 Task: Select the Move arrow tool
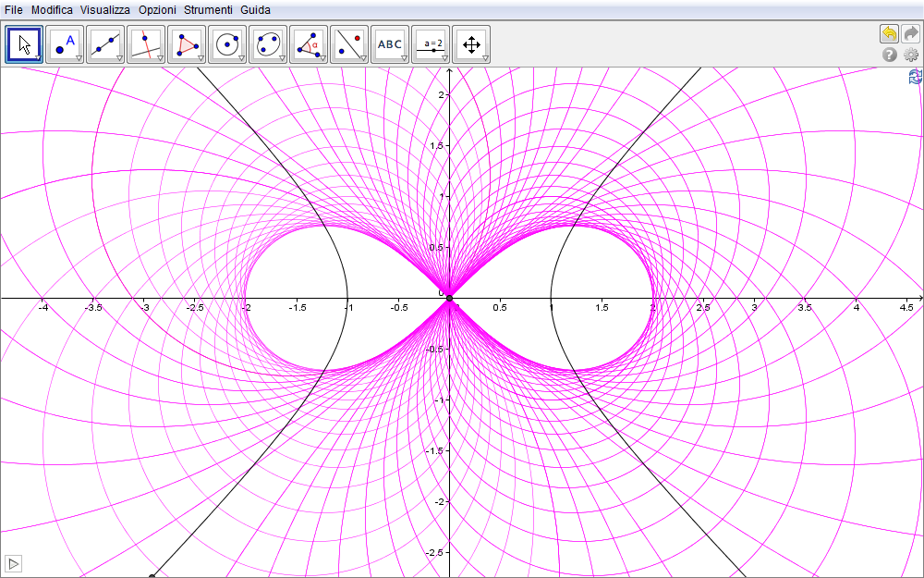[24, 43]
